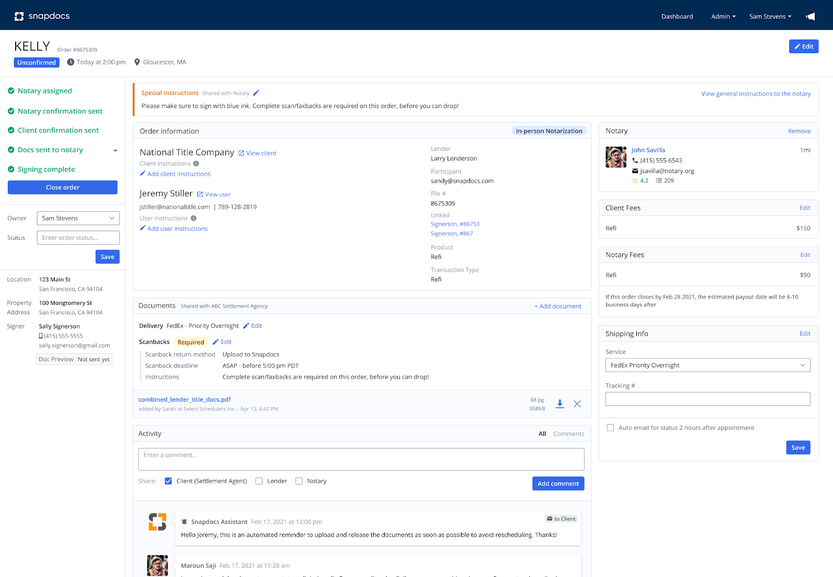Save the Shipping Info section

(798, 447)
